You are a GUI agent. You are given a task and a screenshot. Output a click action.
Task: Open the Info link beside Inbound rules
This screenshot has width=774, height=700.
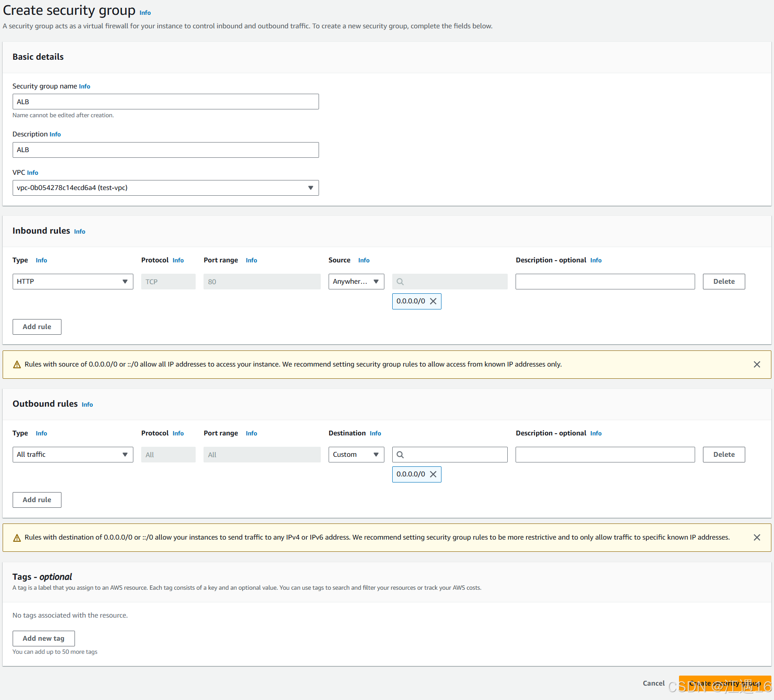point(79,231)
